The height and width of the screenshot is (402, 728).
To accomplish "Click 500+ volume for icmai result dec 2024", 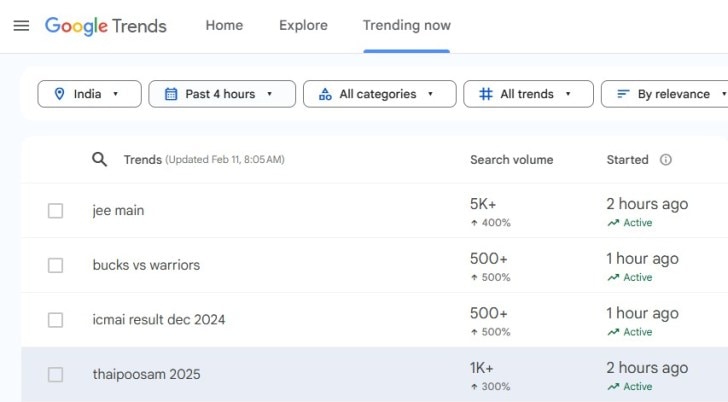I will coord(488,313).
